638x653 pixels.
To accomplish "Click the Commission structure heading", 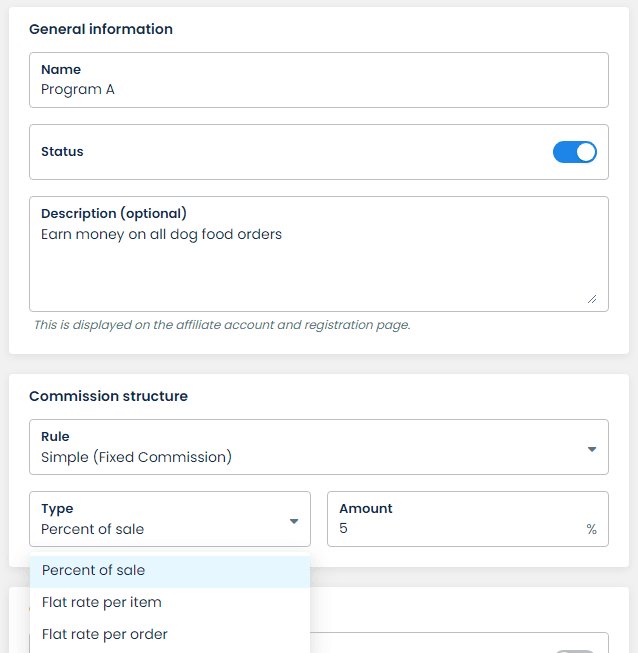I will tap(108, 396).
